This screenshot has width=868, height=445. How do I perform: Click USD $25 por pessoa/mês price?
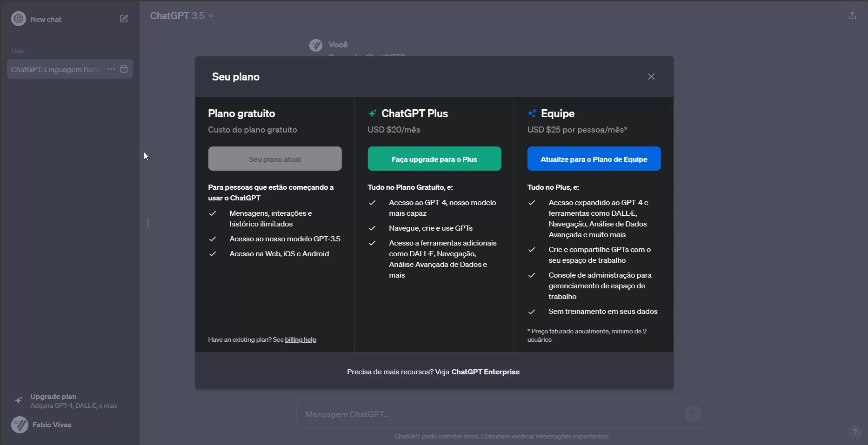[x=577, y=130]
